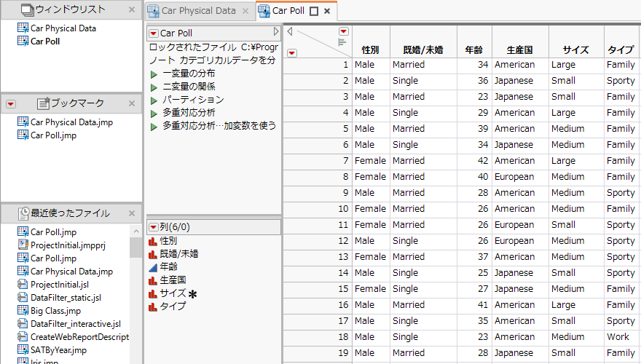641x364 pixels.
Task: Click the data table icon for Car Physical Data in window list
Action: coord(23,28)
